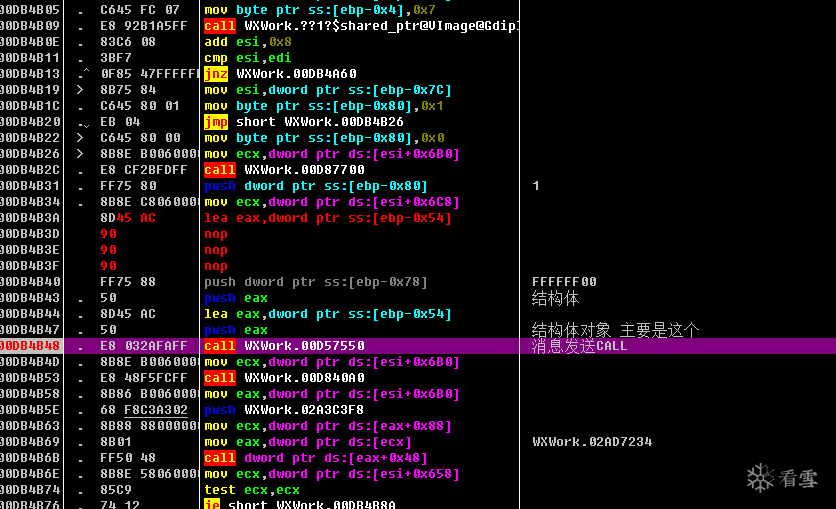Image resolution: width=836 pixels, height=509 pixels.
Task: Select the cmp esi,edi instruction
Action: coord(248,58)
